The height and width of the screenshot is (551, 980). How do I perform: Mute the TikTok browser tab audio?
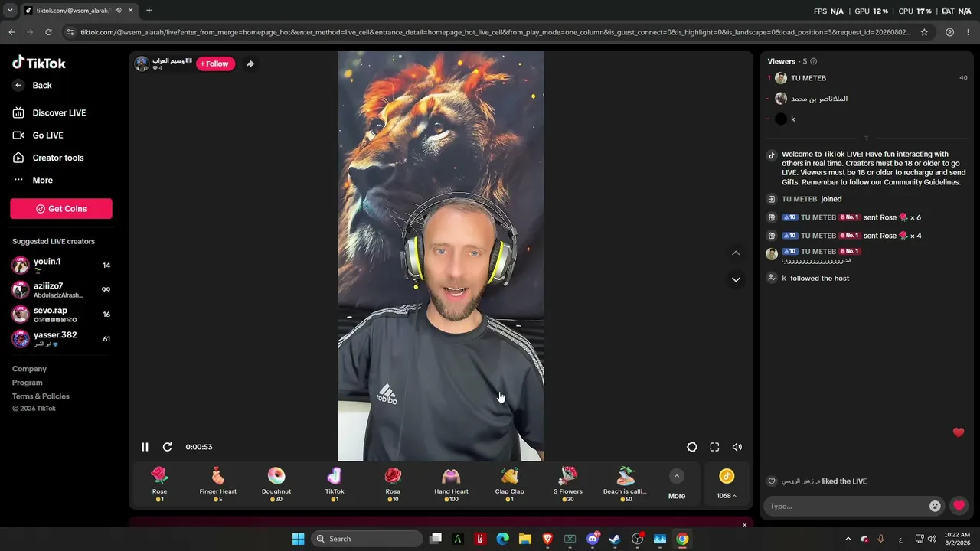(118, 10)
